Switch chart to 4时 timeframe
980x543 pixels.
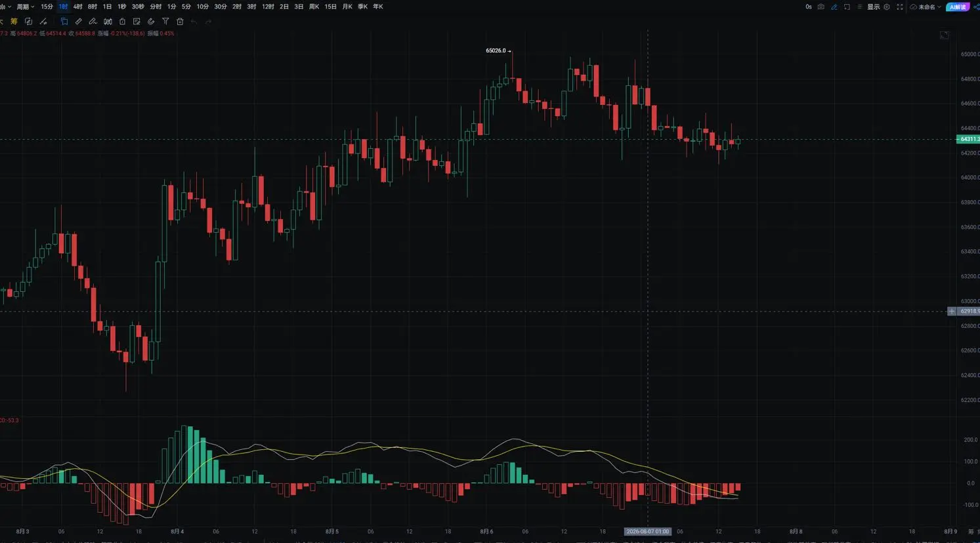click(x=77, y=7)
